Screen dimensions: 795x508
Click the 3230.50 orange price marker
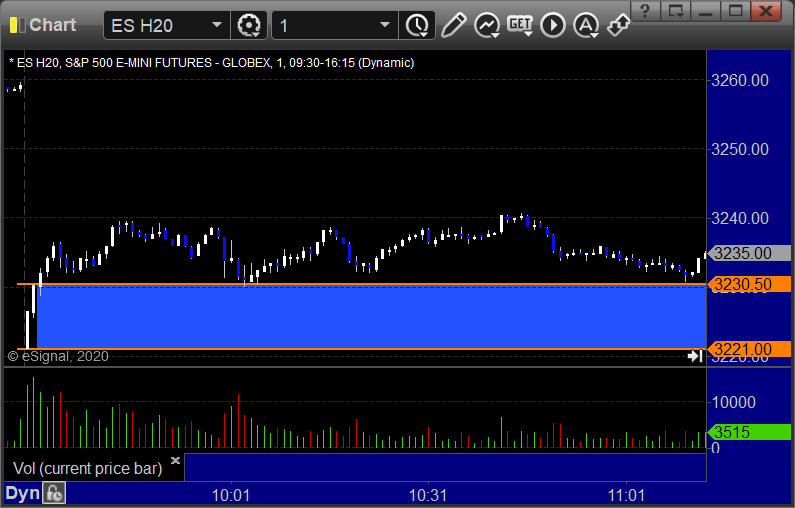(741, 285)
